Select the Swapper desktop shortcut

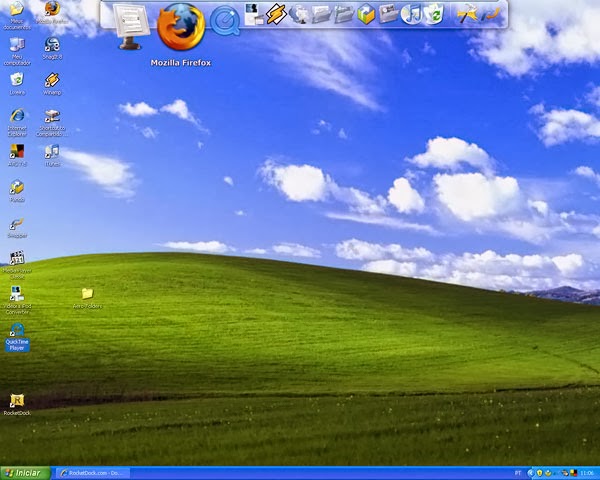tap(17, 227)
